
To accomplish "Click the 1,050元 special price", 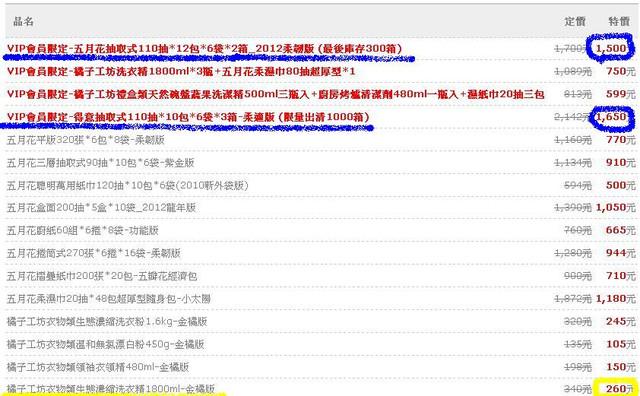I will [x=616, y=208].
